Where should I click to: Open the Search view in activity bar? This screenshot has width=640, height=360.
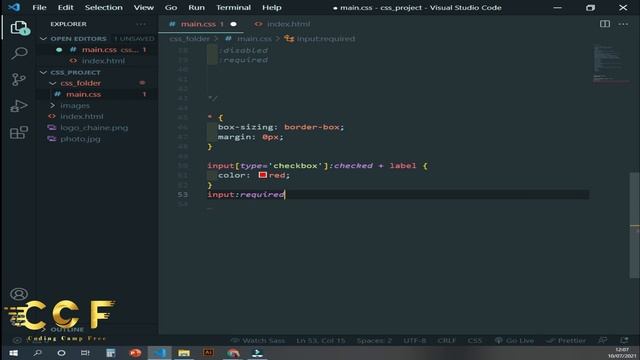19,53
